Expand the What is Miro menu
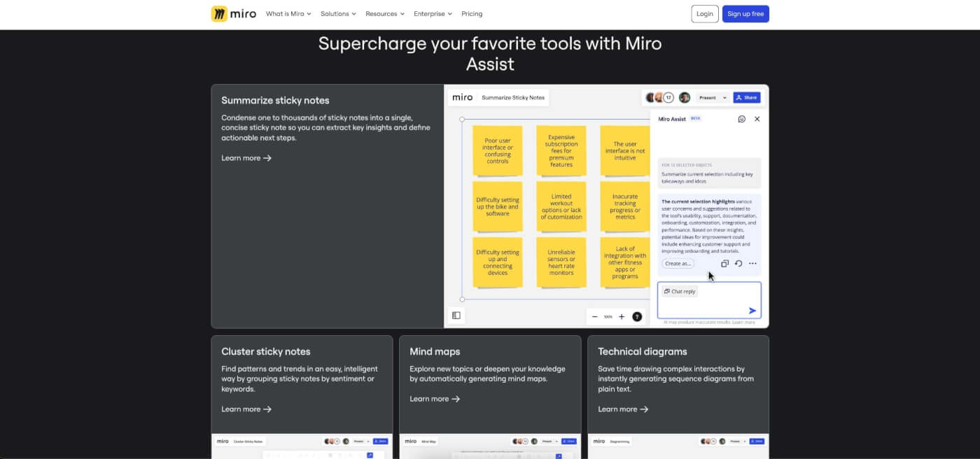Image resolution: width=980 pixels, height=459 pixels. [288, 14]
